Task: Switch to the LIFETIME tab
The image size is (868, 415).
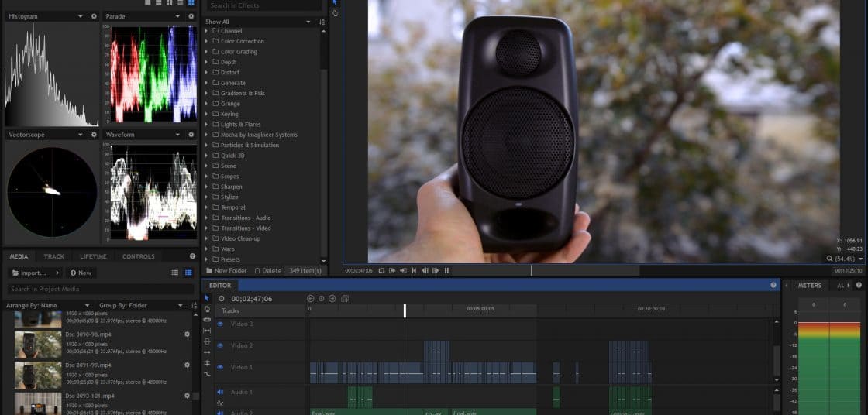Action: click(x=94, y=257)
